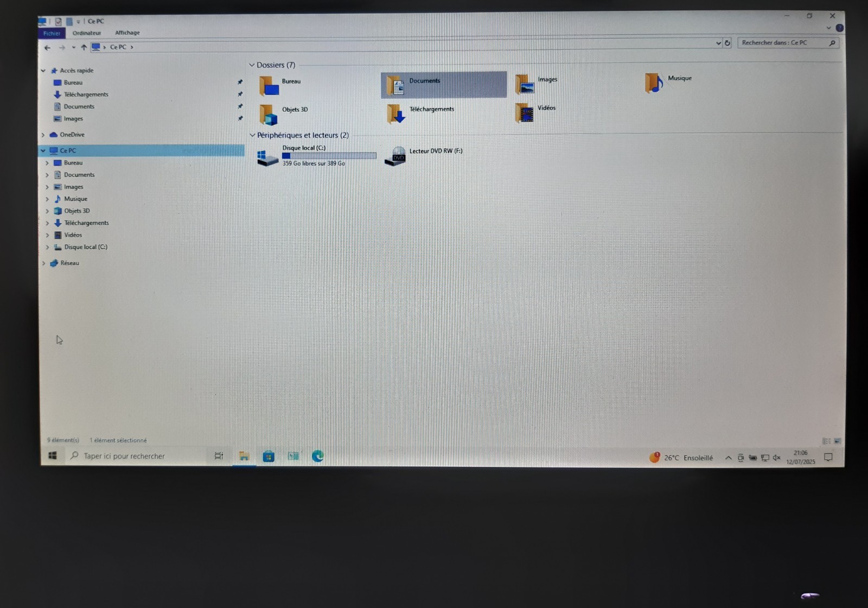Expand the OneDrive tree node
Image resolution: width=868 pixels, height=608 pixels.
pos(43,135)
